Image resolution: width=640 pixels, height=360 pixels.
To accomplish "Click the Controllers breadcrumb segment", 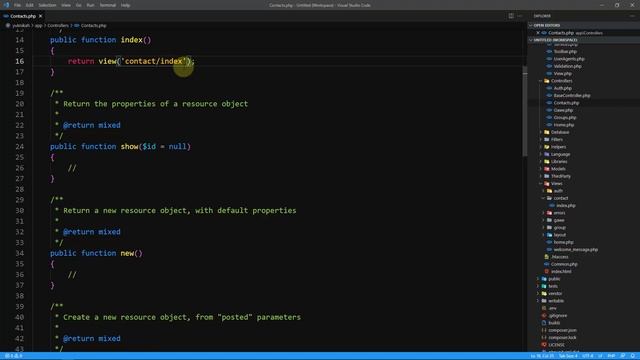I will click(58, 25).
